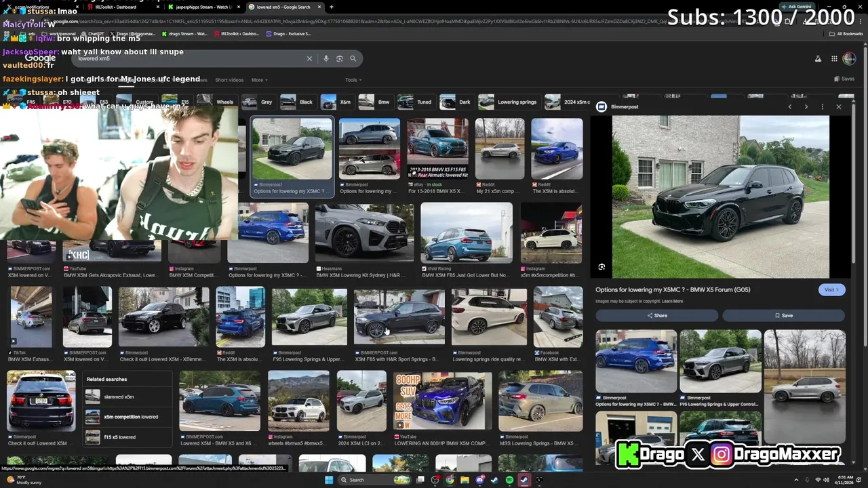Filter images by the Wheels chip
This screenshot has height=488, width=868.
(216, 102)
